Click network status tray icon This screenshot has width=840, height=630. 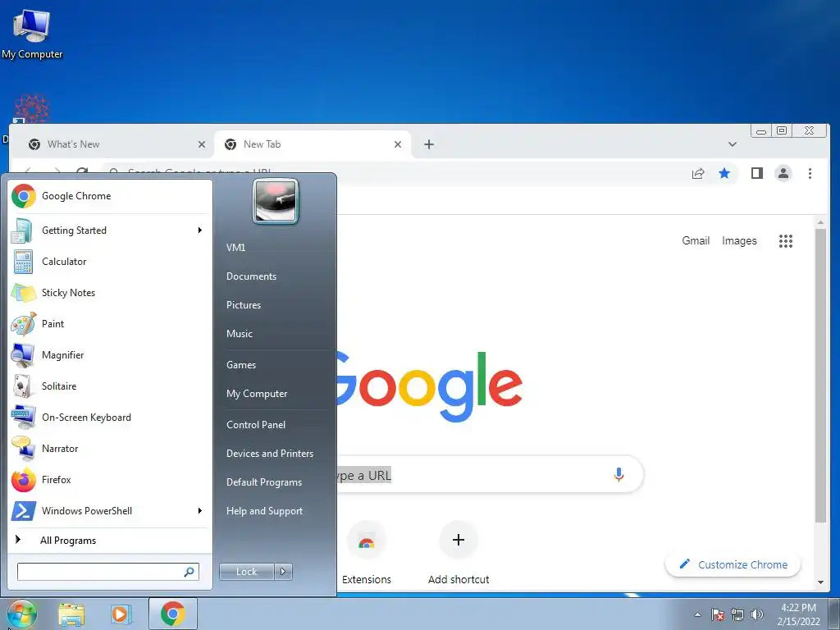[737, 614]
